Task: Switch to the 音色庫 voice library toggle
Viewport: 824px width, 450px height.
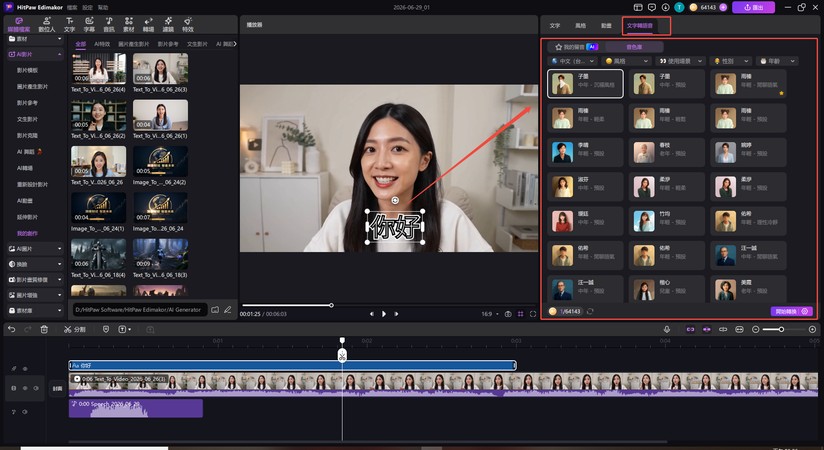Action: (x=634, y=47)
